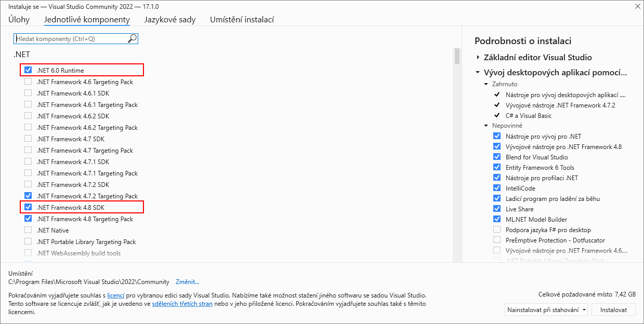Enable PreEmptive Protection - Dotfuscator

click(x=497, y=240)
